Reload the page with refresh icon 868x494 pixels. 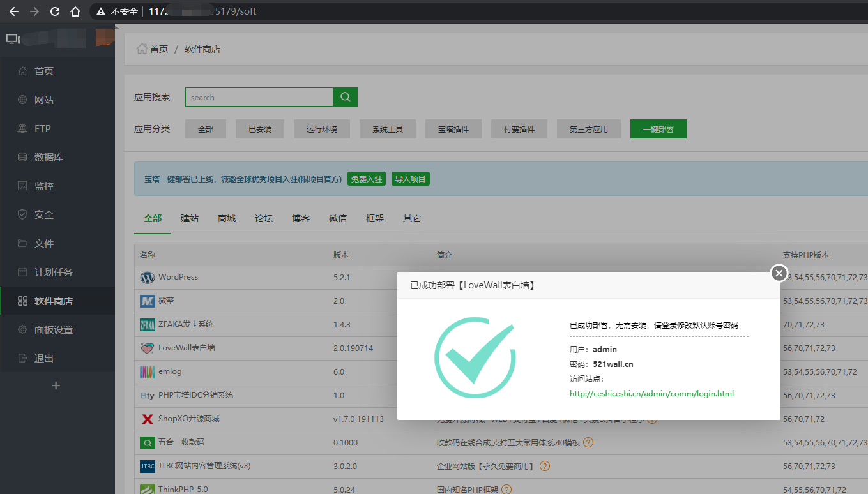click(x=55, y=11)
